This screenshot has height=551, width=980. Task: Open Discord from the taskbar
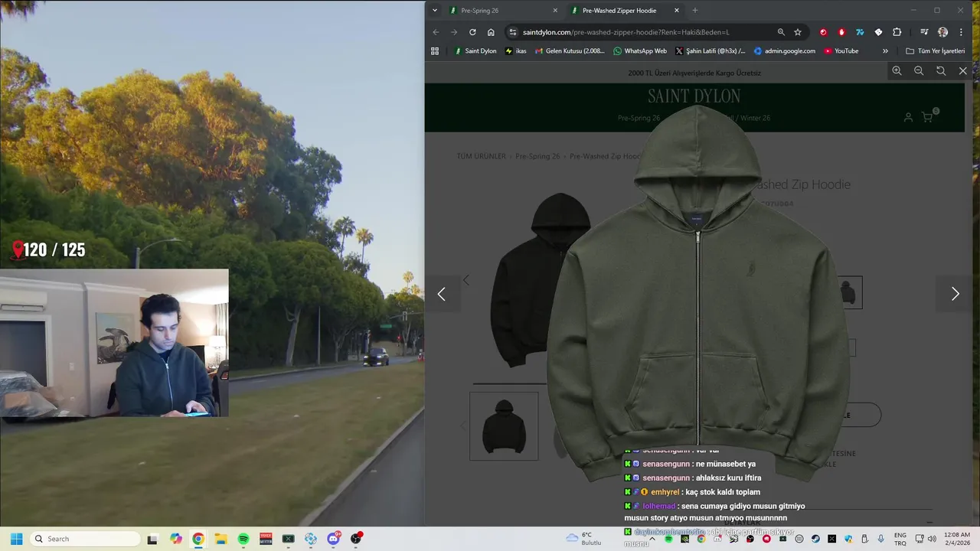pyautogui.click(x=334, y=539)
